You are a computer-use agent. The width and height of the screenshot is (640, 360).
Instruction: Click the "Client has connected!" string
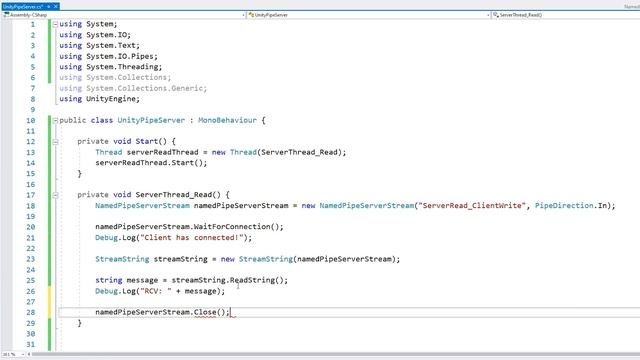click(x=192, y=238)
